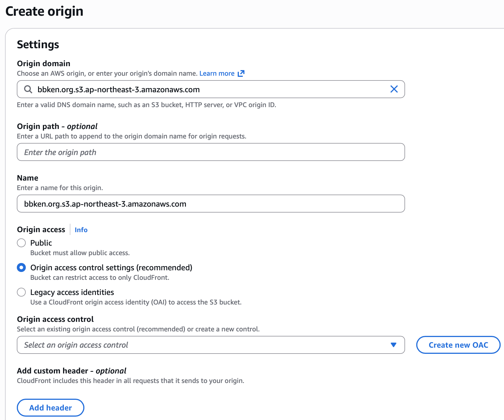The width and height of the screenshot is (504, 420).
Task: Open the Info link beside Origin access
Action: click(x=81, y=230)
